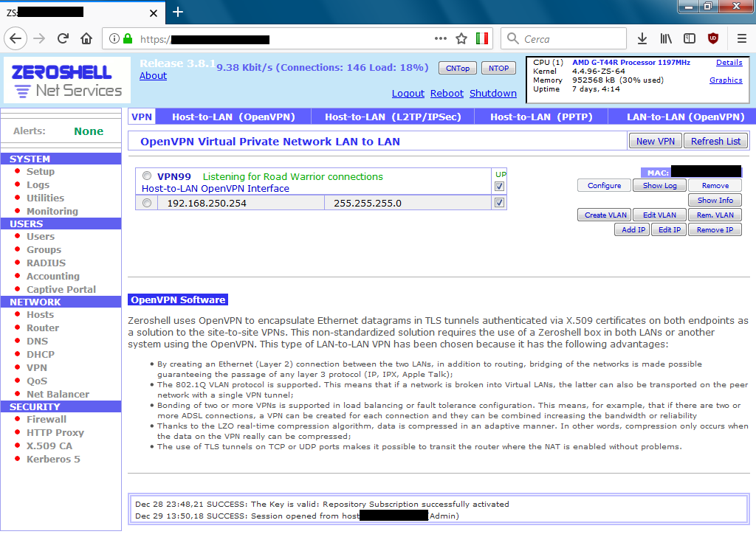This screenshot has width=756, height=537.
Task: Click the New VPN button
Action: click(x=656, y=141)
